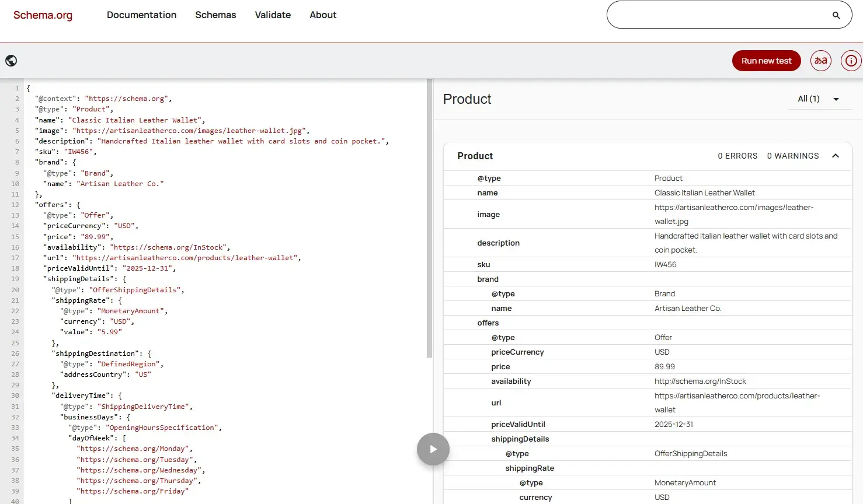Click the code editor vertical scrollbar
Screen dimensions: 863x504
click(x=429, y=219)
